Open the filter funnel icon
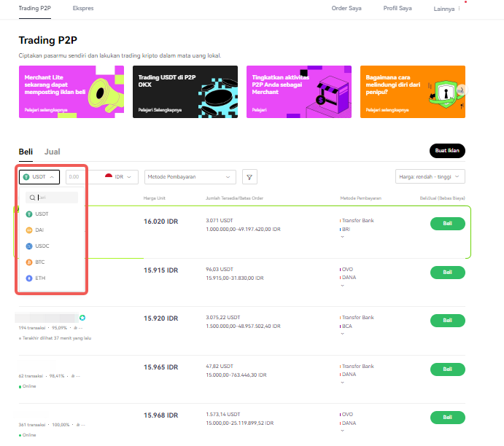This screenshot has height=446, width=504. pos(249,177)
